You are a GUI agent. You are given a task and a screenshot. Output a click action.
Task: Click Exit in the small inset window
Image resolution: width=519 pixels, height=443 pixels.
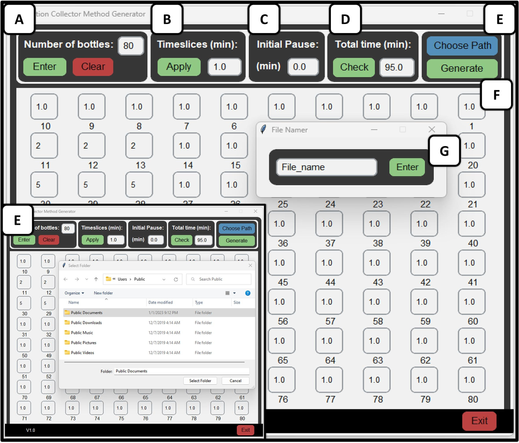pyautogui.click(x=246, y=430)
